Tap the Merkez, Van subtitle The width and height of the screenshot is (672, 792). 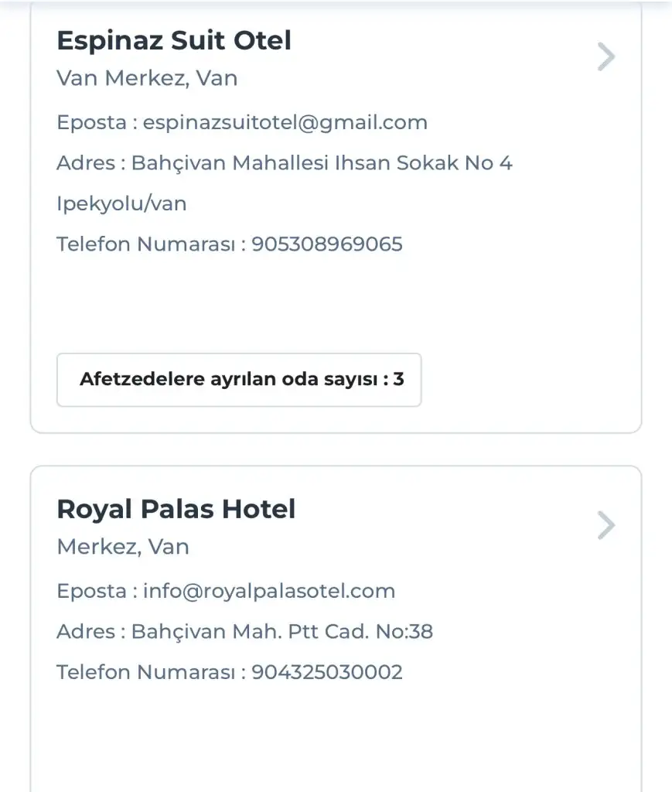123,547
